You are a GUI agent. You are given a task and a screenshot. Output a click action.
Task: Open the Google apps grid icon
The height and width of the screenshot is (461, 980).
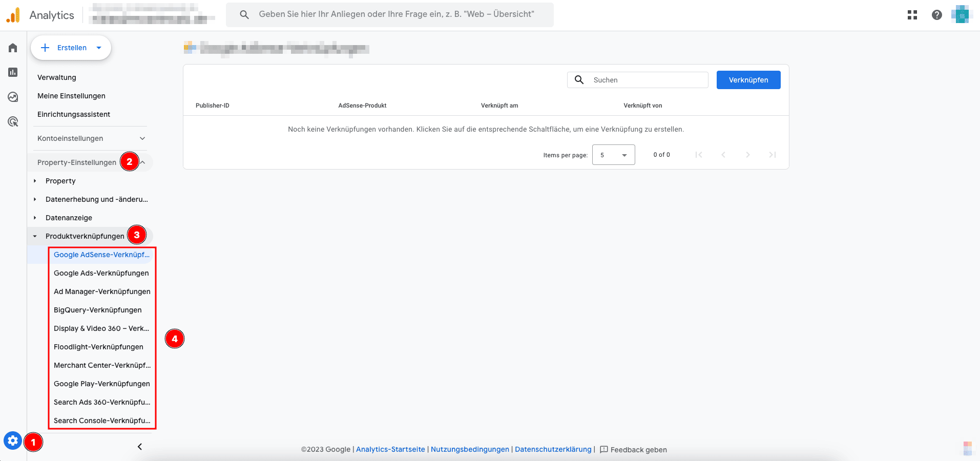tap(912, 15)
